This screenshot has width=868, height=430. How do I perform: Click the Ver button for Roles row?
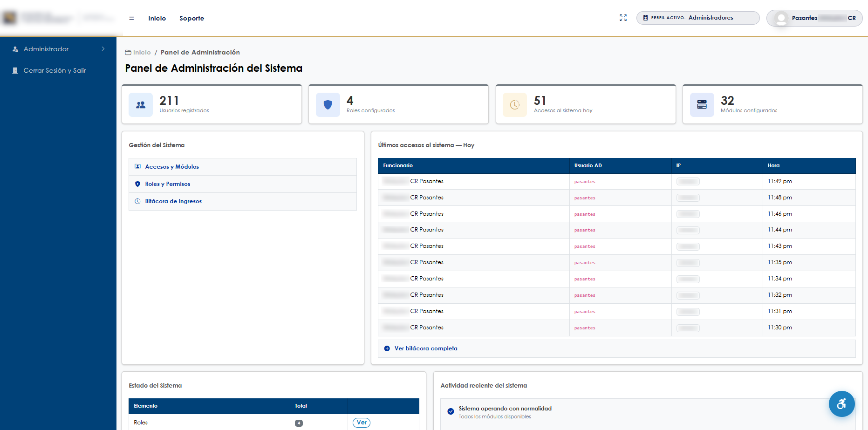coord(362,423)
